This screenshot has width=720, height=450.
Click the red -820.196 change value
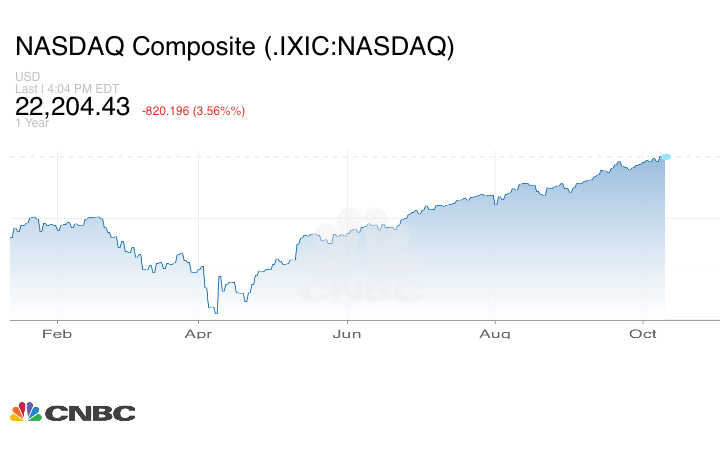click(173, 110)
